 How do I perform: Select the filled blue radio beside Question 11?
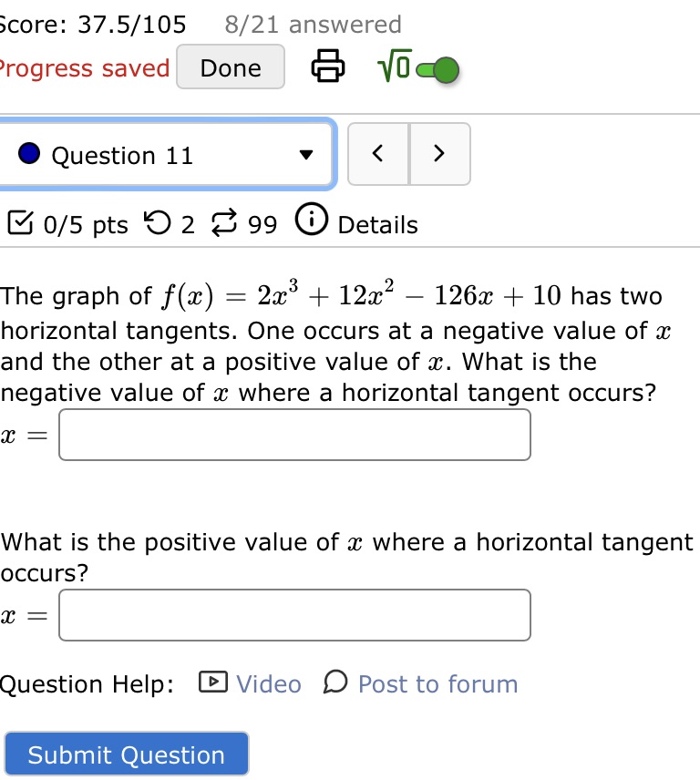pos(28,155)
